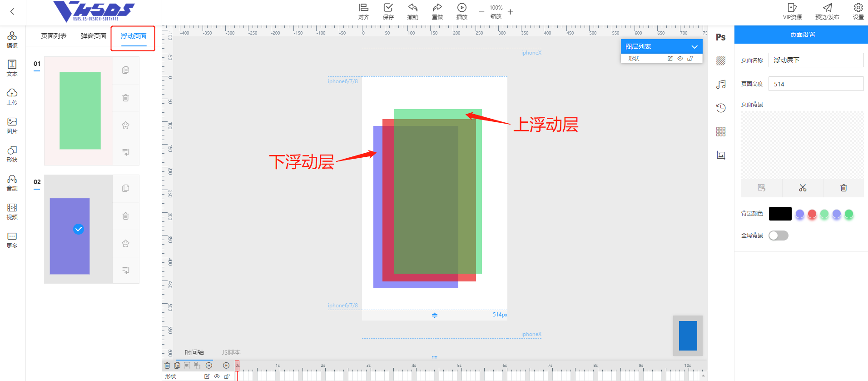Open the 更多 more tools menu

pyautogui.click(x=12, y=240)
